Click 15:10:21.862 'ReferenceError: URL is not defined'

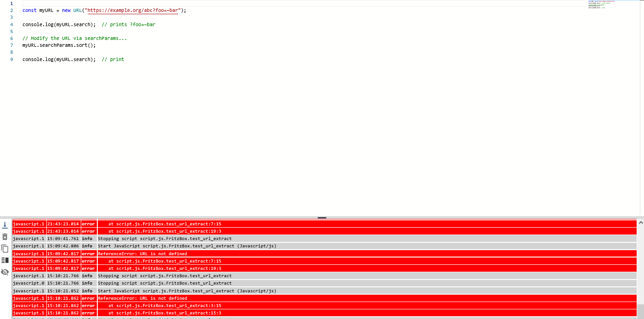click(x=367, y=298)
